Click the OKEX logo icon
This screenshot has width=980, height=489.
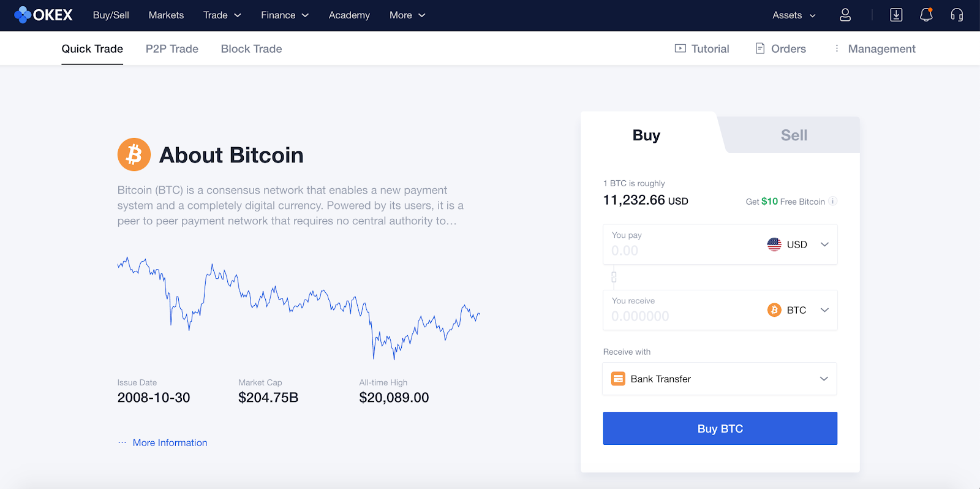(23, 15)
